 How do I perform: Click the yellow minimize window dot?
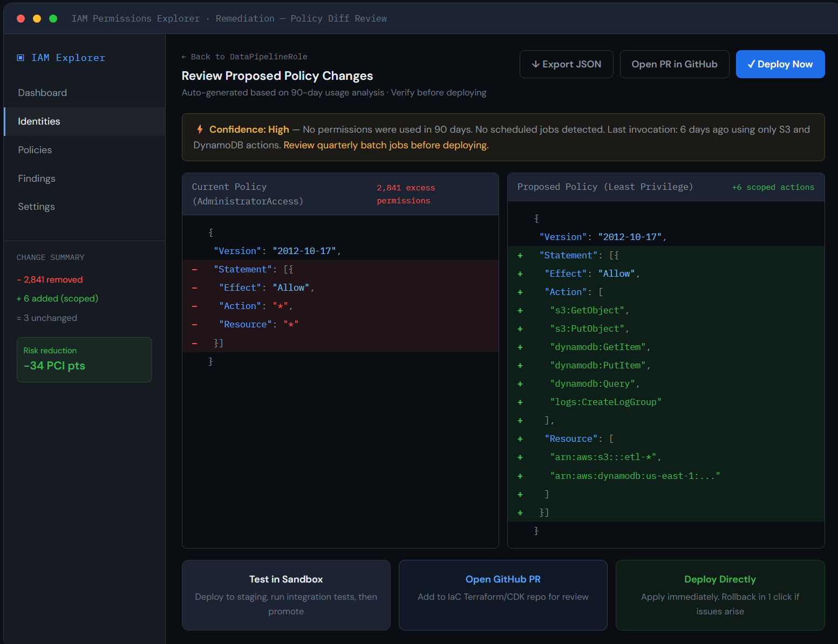point(37,18)
